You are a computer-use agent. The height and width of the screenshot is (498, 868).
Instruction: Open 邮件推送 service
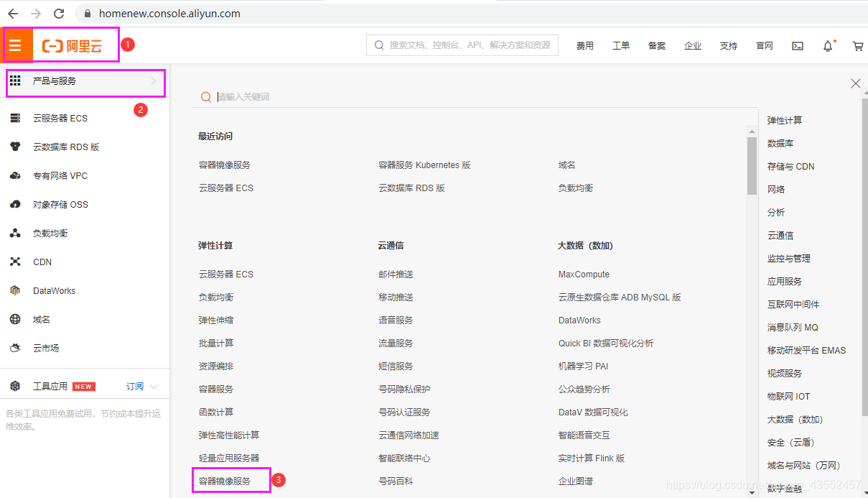396,275
